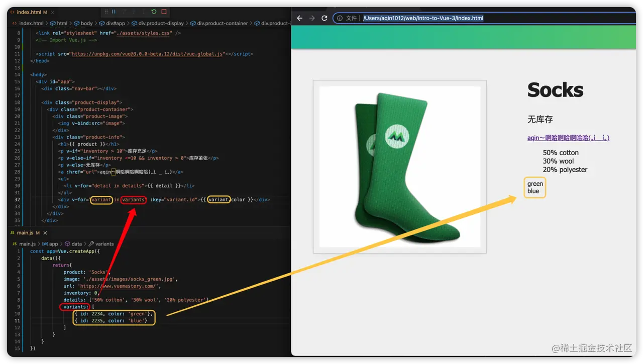Click the 无库存 stock status text
The width and height of the screenshot is (643, 364).
(x=540, y=119)
